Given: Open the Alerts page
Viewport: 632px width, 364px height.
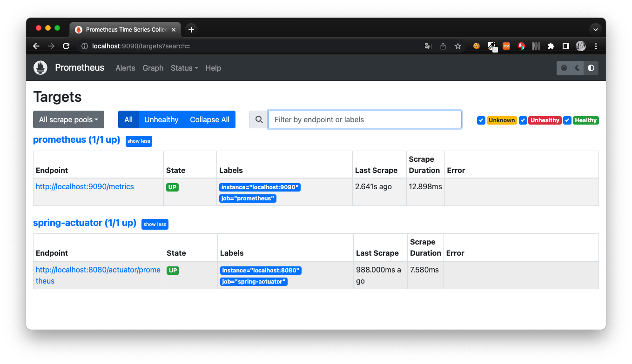Looking at the screenshot, I should pyautogui.click(x=125, y=68).
